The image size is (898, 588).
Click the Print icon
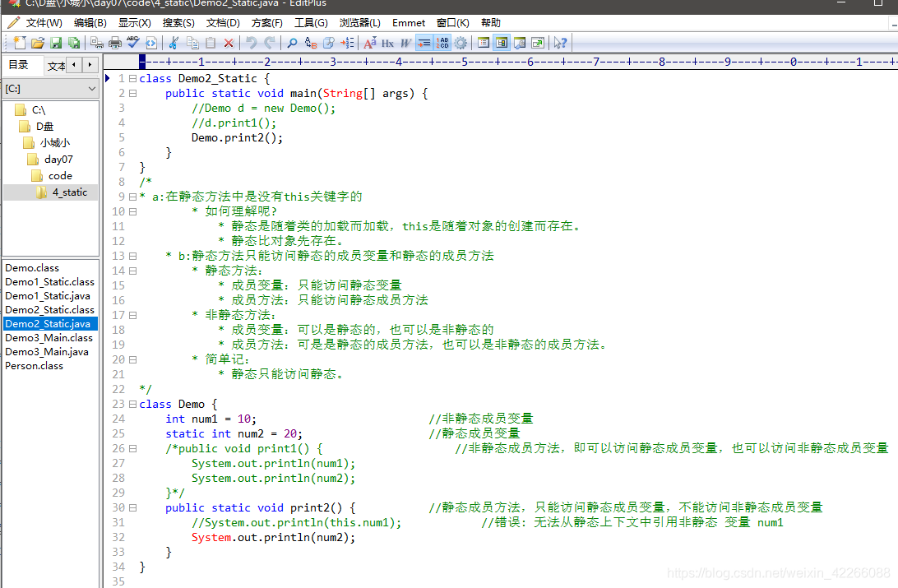tap(115, 43)
